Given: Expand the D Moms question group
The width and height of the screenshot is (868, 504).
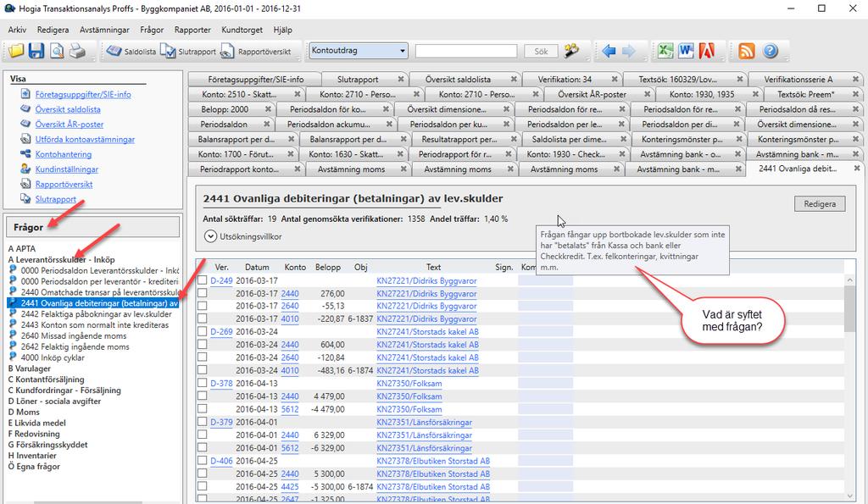Looking at the screenshot, I should tap(24, 413).
